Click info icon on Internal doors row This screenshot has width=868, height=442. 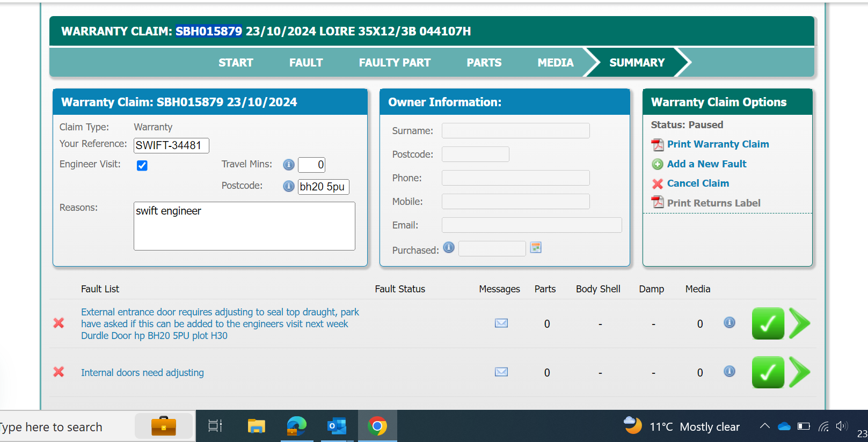click(730, 371)
